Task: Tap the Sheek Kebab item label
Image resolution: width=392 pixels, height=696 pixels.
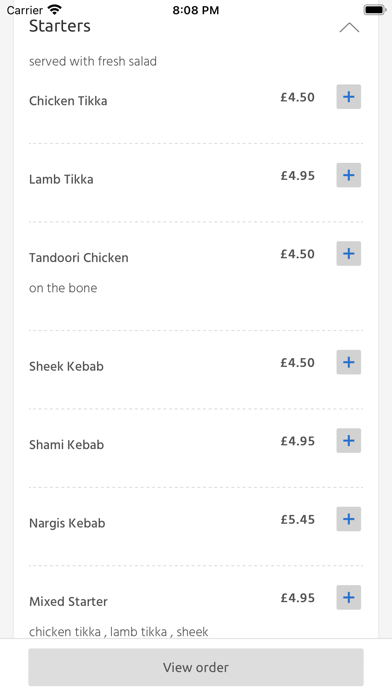Action: pos(66,366)
